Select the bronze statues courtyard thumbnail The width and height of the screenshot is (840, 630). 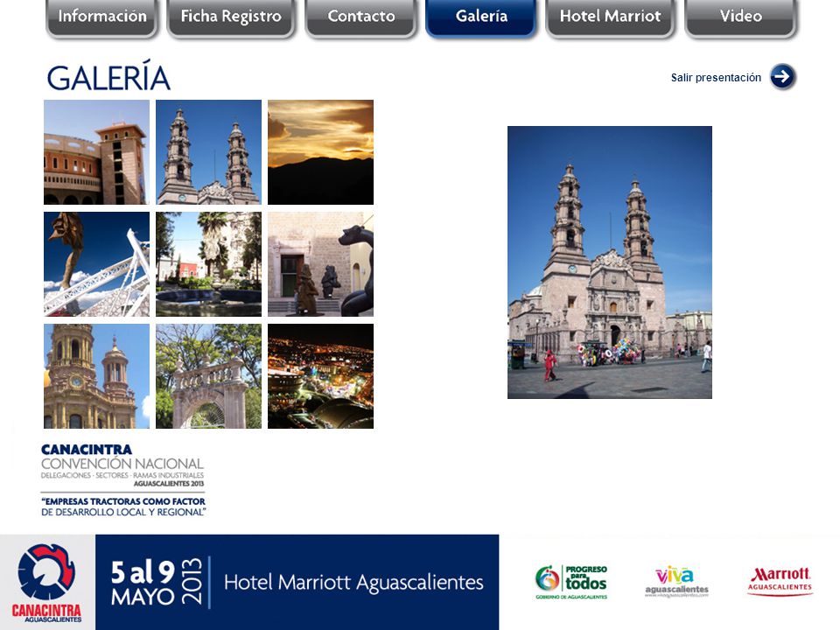(320, 264)
